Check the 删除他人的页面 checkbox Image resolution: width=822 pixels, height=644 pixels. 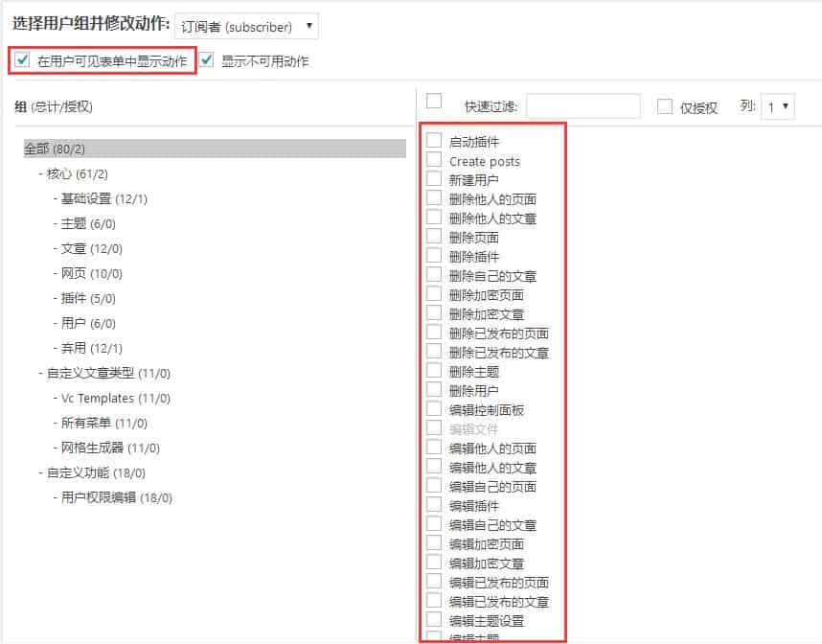434,197
